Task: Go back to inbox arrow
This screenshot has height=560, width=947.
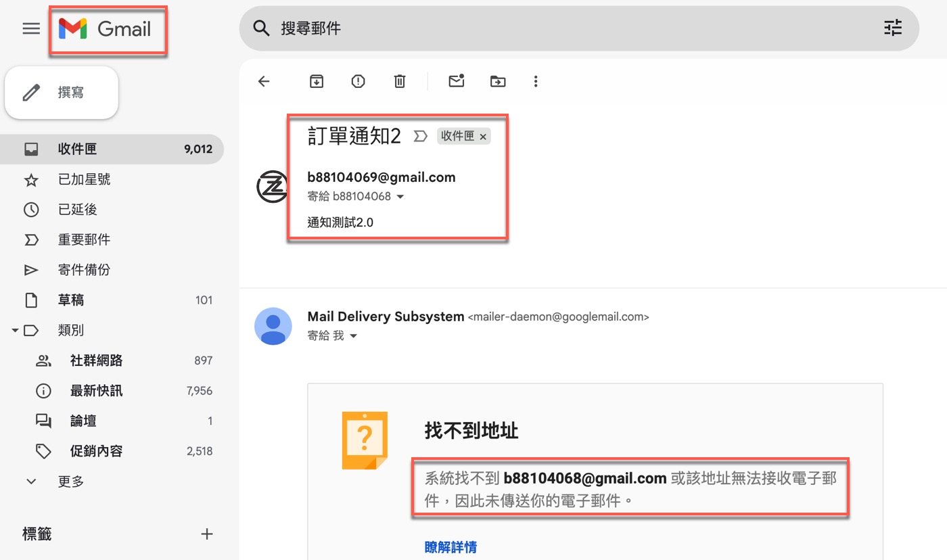Action: pyautogui.click(x=264, y=81)
